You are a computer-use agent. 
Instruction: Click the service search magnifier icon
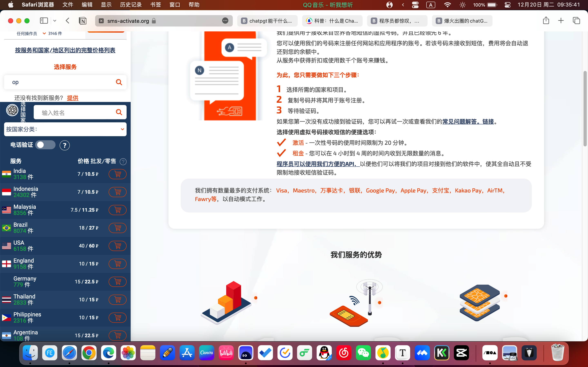tap(119, 82)
